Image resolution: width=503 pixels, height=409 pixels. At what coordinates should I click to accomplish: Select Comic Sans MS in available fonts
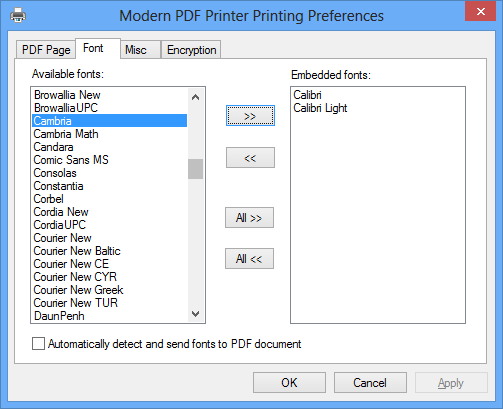coord(71,160)
